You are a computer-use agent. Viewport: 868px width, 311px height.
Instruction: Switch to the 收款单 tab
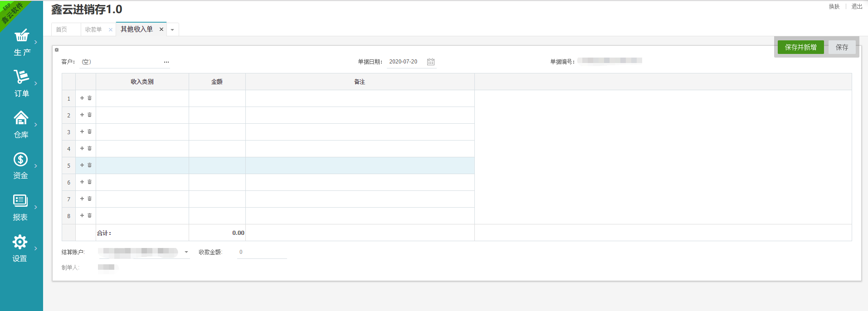click(93, 29)
